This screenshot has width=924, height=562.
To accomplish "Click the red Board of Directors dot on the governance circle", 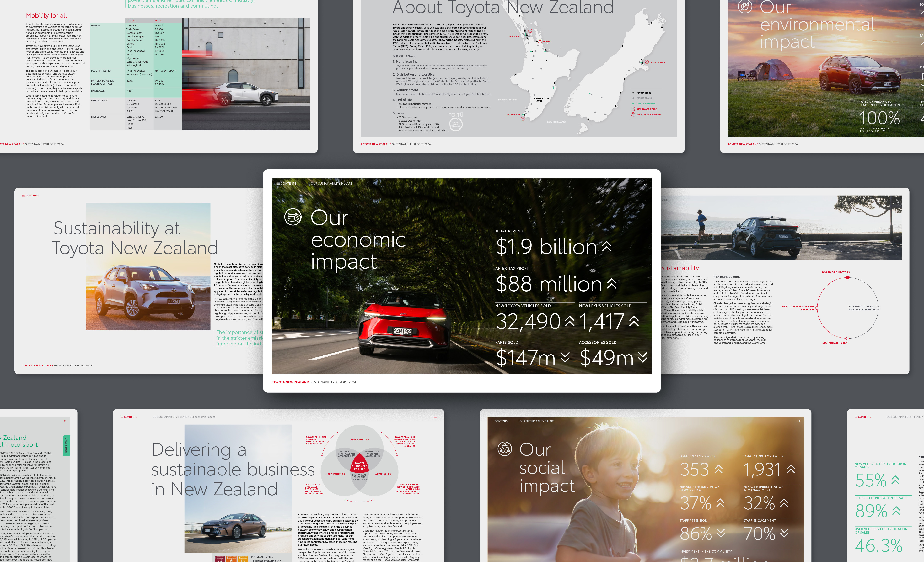I will pyautogui.click(x=847, y=278).
